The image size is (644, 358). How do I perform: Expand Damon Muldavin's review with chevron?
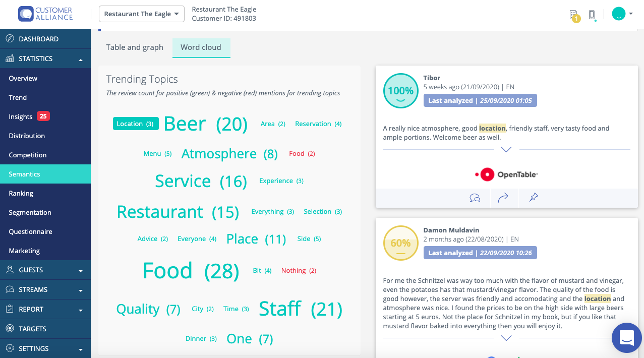pyautogui.click(x=506, y=338)
